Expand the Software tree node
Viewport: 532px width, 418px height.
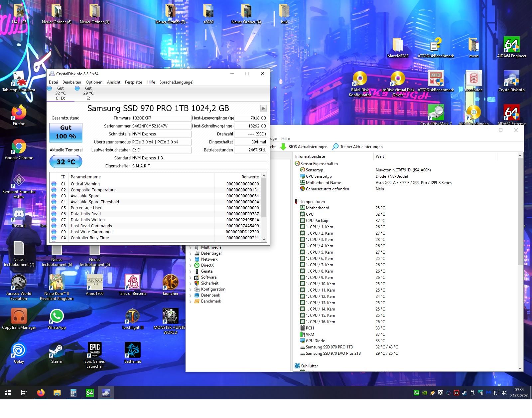(191, 277)
